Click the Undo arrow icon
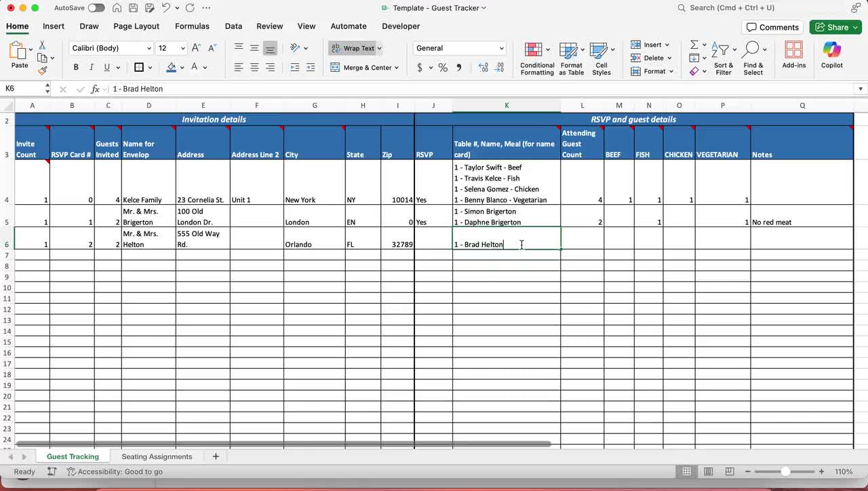 pos(166,8)
